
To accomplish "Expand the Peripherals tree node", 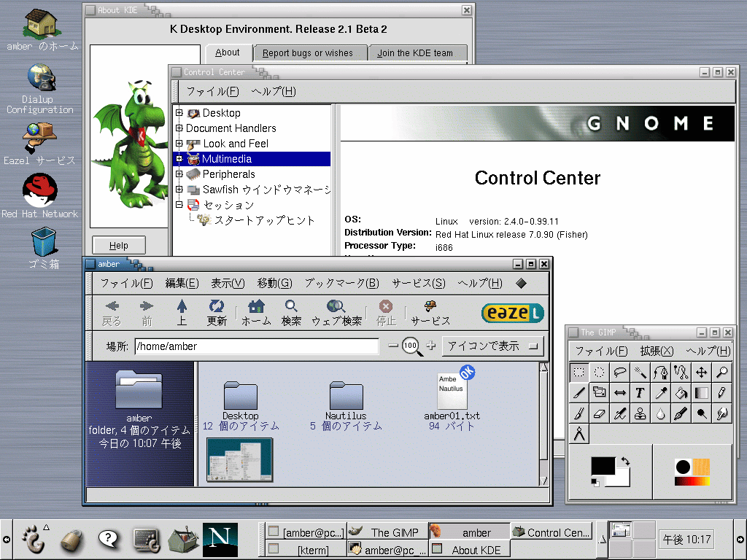I will click(x=179, y=174).
